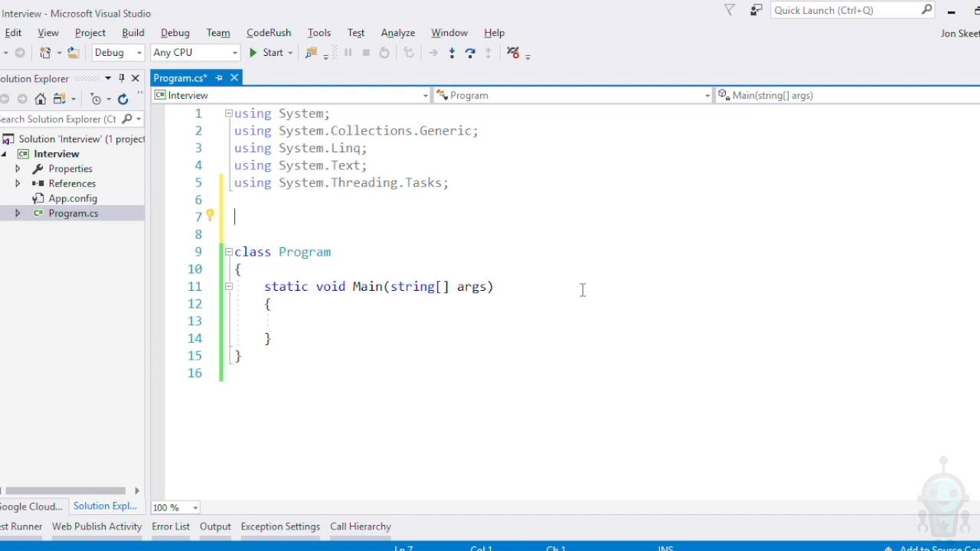Click the Quick Launch search box
The height and width of the screenshot is (551, 980).
(x=846, y=10)
